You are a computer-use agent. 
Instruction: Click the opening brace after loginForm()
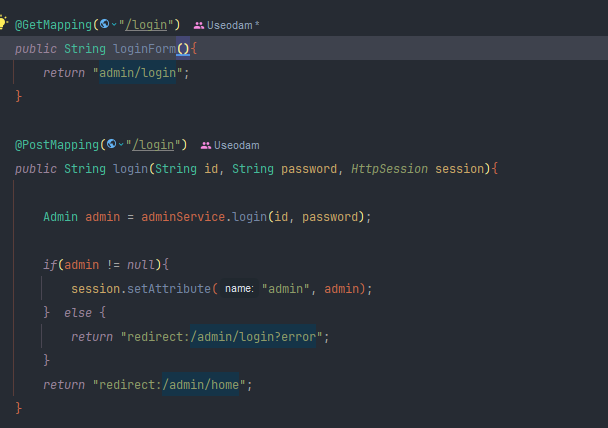pyautogui.click(x=194, y=49)
